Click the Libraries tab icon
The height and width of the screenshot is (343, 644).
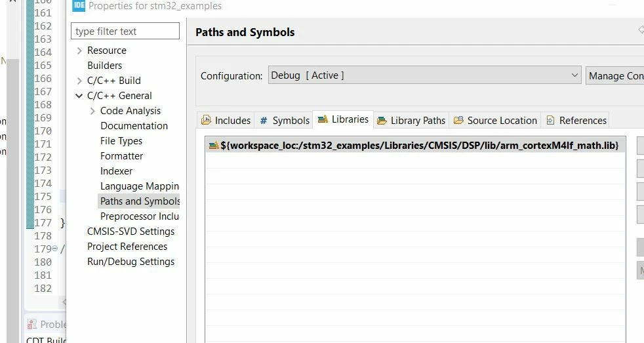pyautogui.click(x=323, y=119)
